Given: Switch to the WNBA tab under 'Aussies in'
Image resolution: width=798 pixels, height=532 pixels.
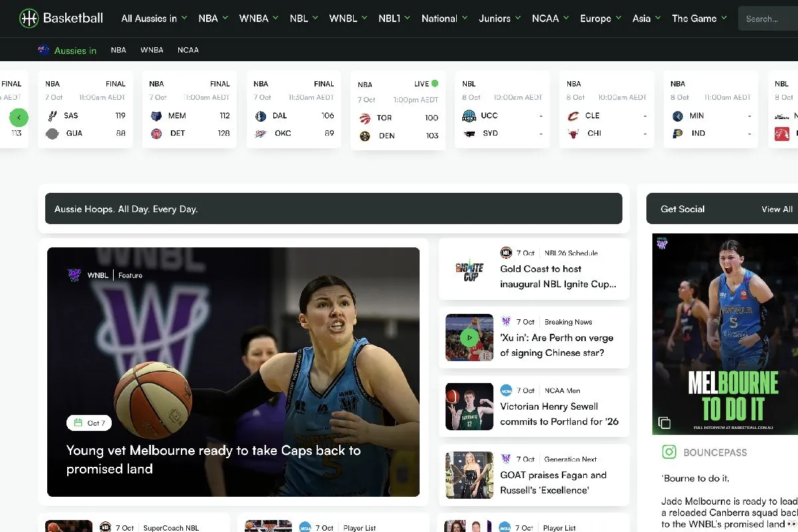Looking at the screenshot, I should coord(152,50).
